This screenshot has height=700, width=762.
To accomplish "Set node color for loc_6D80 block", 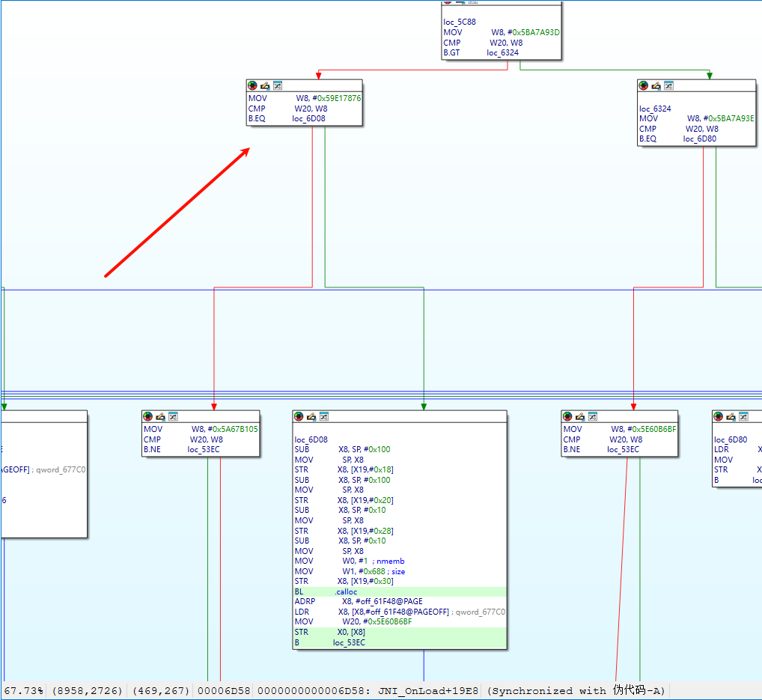I will pos(719,416).
